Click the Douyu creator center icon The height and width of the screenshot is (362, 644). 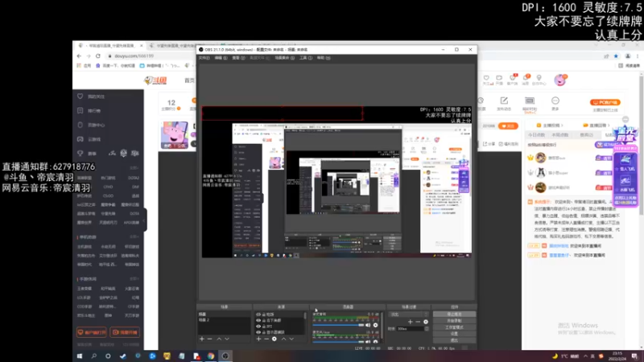[x=539, y=79]
